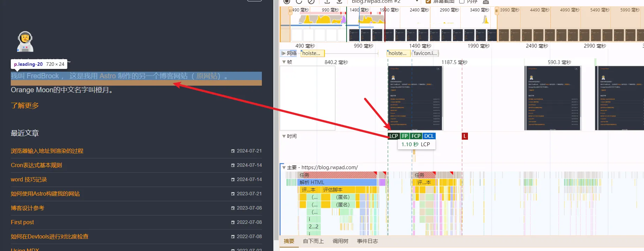The width and height of the screenshot is (644, 251).
Task: Grab the left overview selection handle
Action: click(290, 11)
